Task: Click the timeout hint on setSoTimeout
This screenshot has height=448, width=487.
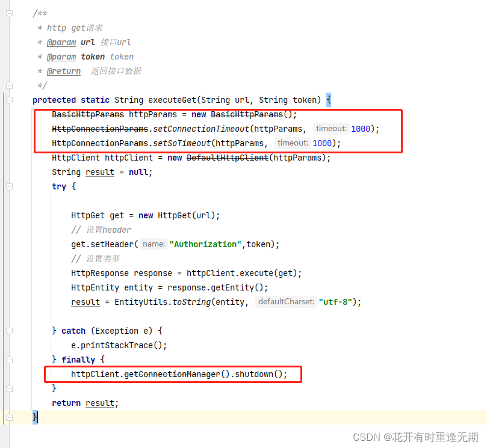Action: coord(293,143)
